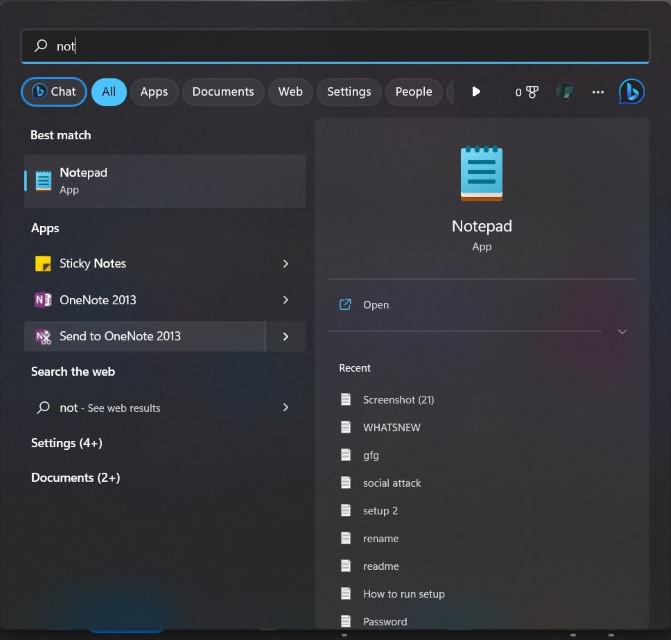The height and width of the screenshot is (640, 671).
Task: Open recent file 'gfg'
Action: click(371, 455)
